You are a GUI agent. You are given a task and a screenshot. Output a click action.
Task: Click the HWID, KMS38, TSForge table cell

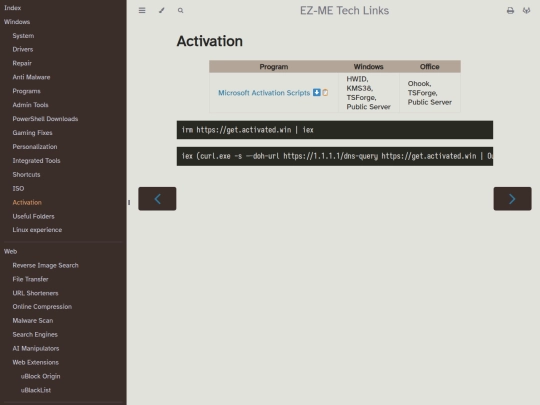coord(368,93)
